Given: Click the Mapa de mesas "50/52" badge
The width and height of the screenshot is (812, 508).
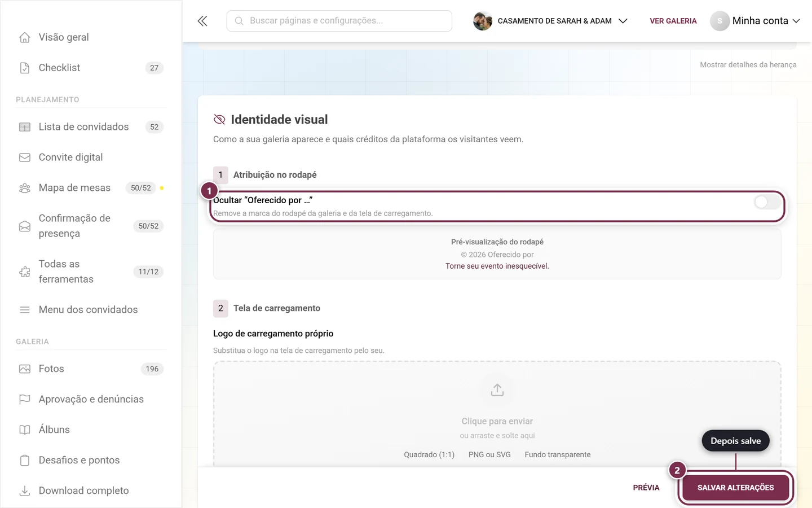Looking at the screenshot, I should [141, 188].
